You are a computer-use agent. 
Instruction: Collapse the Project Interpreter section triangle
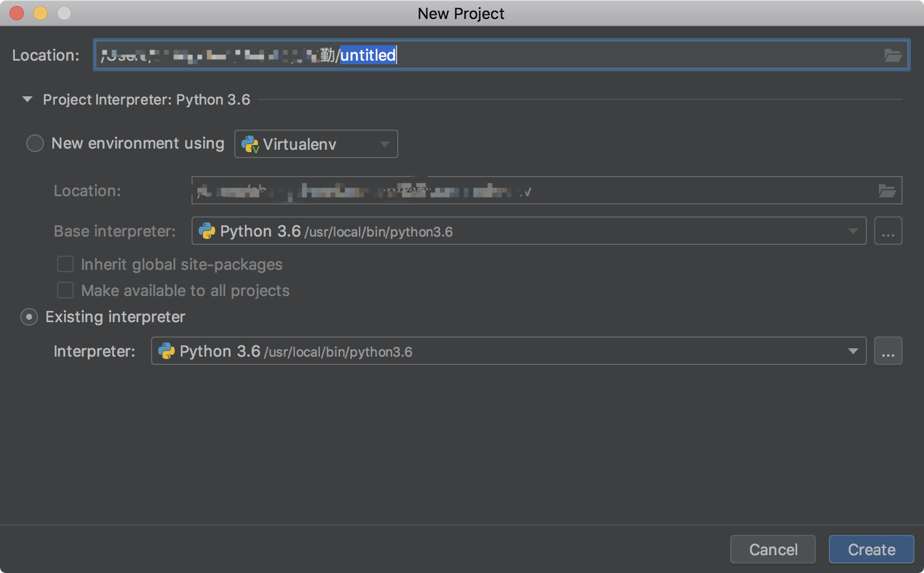point(27,99)
